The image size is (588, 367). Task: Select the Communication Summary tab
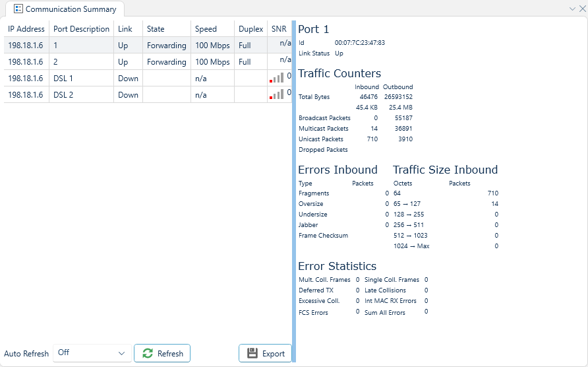pyautogui.click(x=65, y=9)
